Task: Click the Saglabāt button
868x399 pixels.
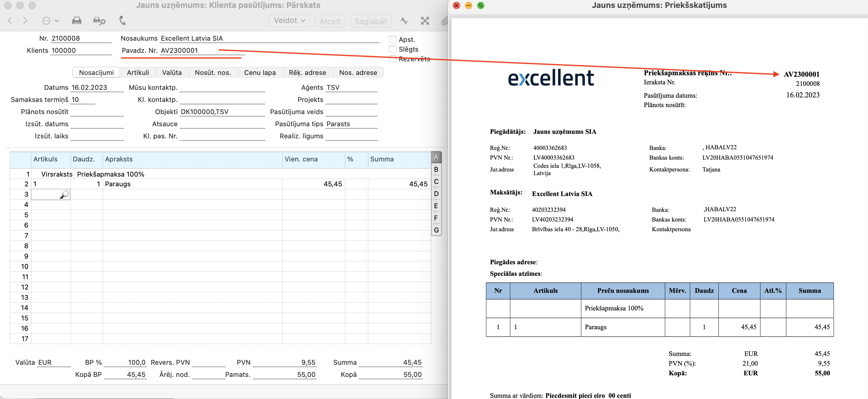Action: pyautogui.click(x=370, y=21)
